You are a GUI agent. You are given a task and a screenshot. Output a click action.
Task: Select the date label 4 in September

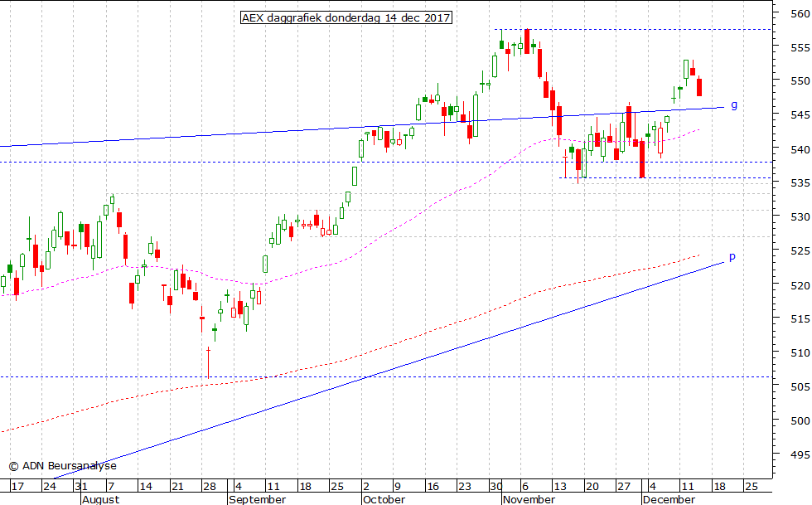click(239, 486)
